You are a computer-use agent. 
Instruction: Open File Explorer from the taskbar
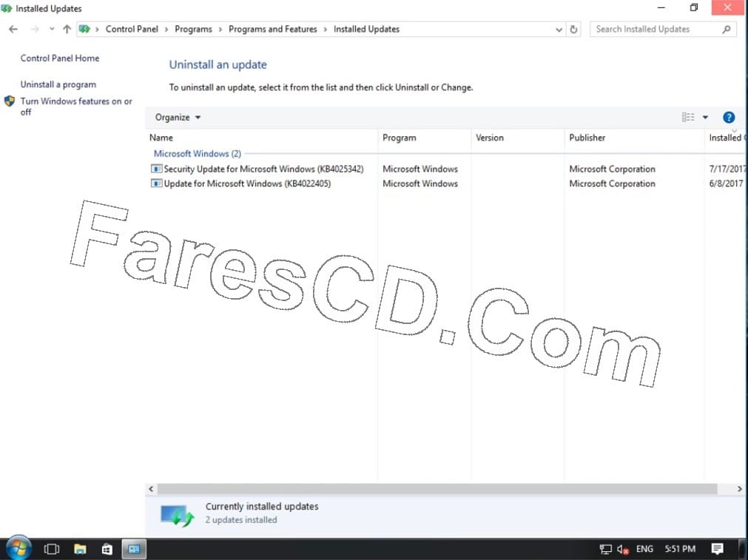(80, 549)
